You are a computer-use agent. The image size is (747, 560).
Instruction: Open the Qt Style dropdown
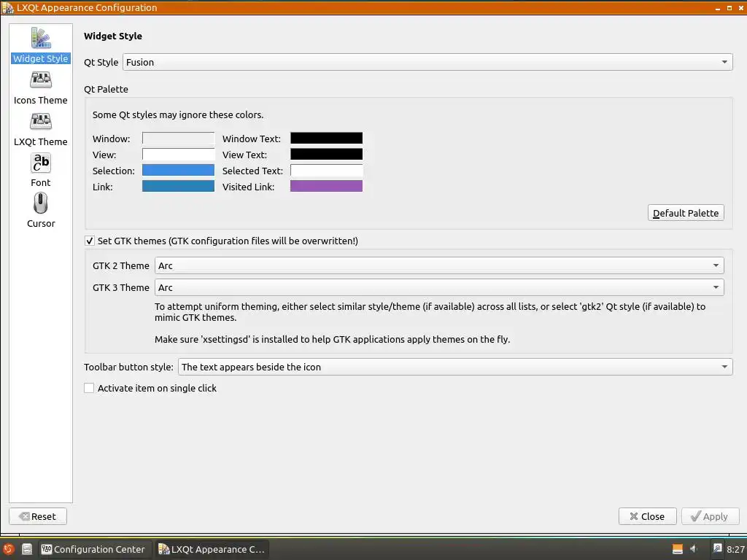pos(427,63)
